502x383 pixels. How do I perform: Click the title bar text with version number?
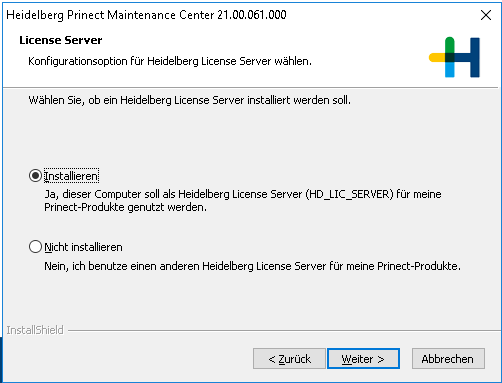(x=146, y=15)
